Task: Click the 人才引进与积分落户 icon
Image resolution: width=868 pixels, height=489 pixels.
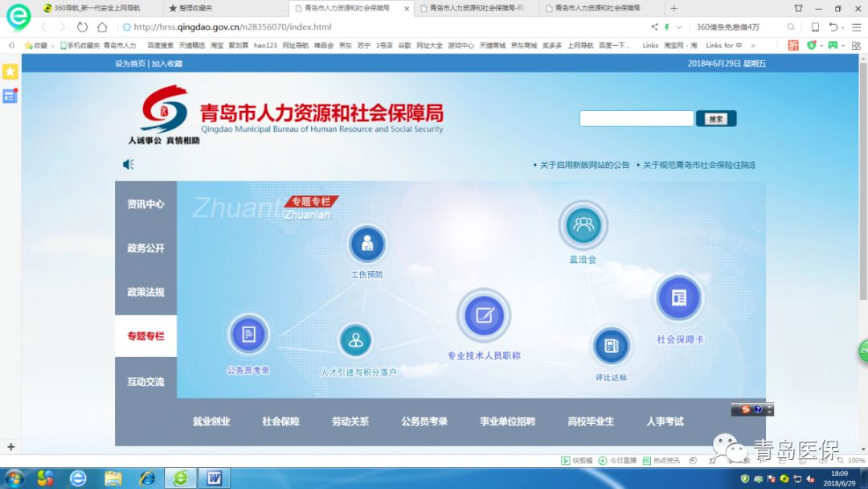Action: click(x=356, y=341)
